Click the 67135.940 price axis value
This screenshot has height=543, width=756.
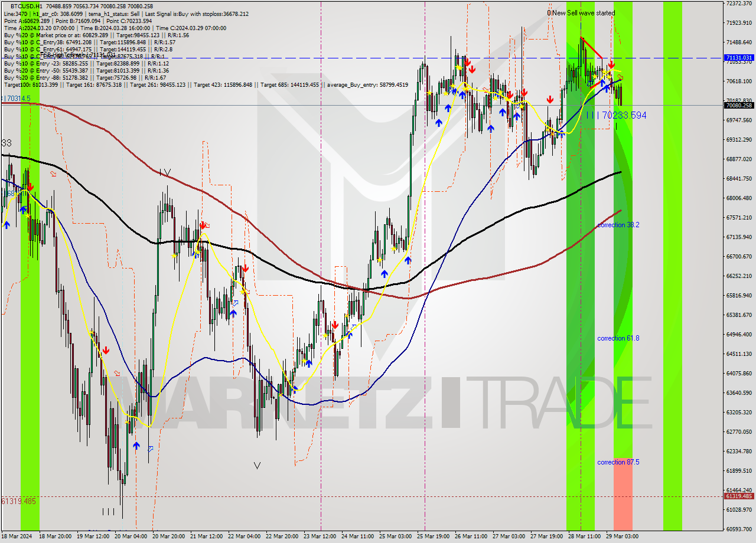739,237
